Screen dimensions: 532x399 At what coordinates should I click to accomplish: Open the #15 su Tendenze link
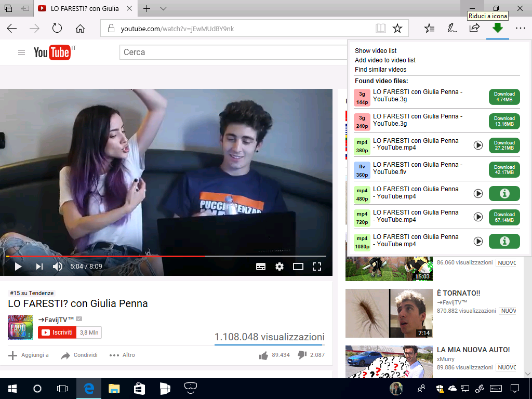point(32,293)
